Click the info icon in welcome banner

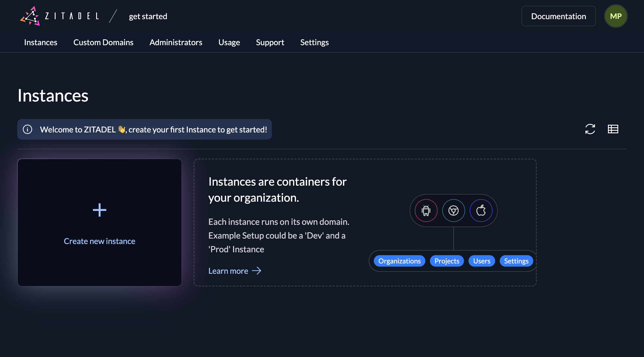[27, 129]
